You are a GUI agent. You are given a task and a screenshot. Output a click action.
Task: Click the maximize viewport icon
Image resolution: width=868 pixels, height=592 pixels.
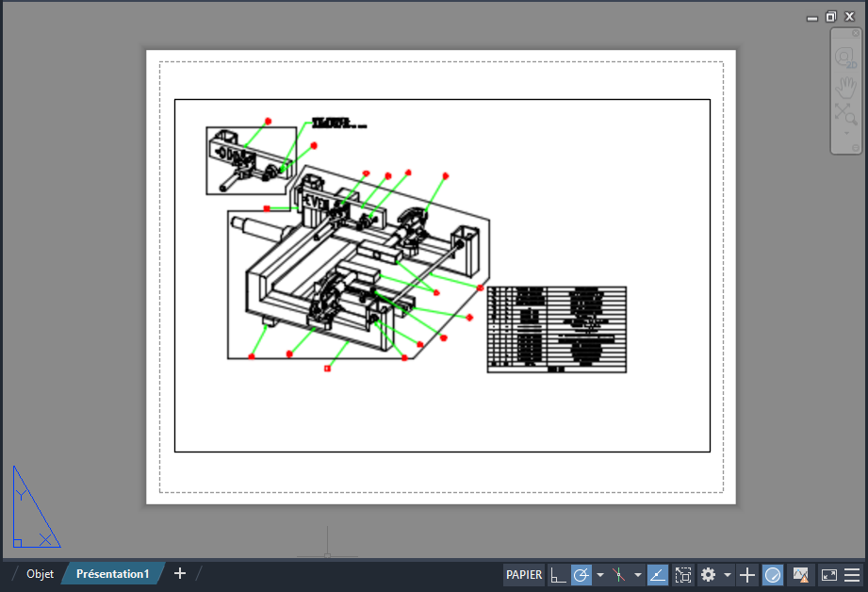coord(683,575)
